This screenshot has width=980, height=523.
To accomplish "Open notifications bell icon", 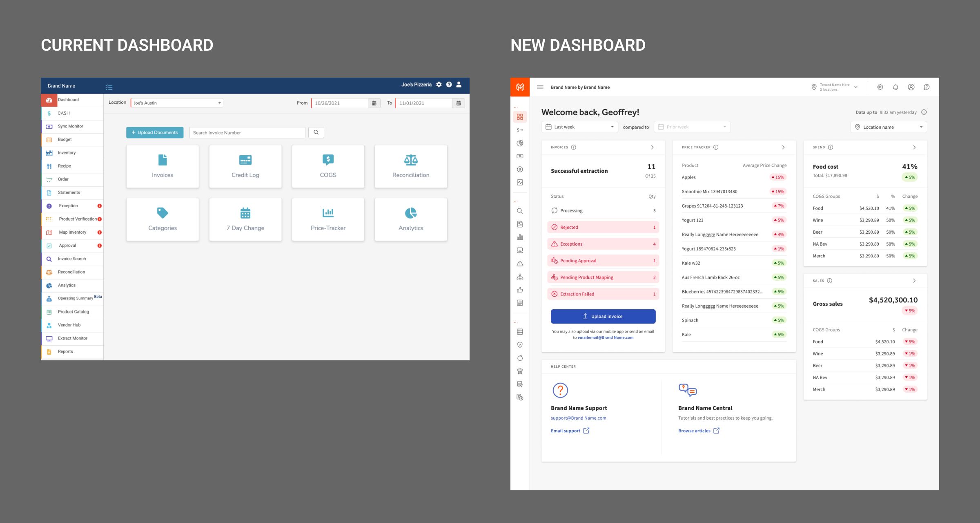I will point(895,87).
